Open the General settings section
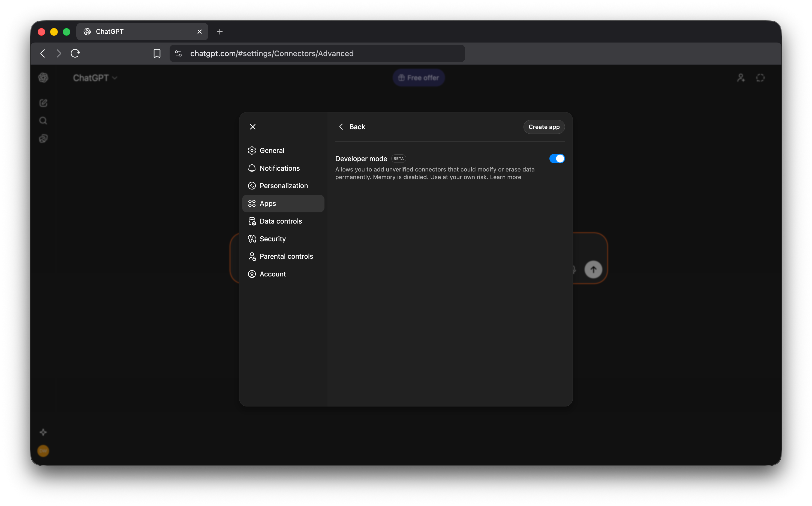 272,150
